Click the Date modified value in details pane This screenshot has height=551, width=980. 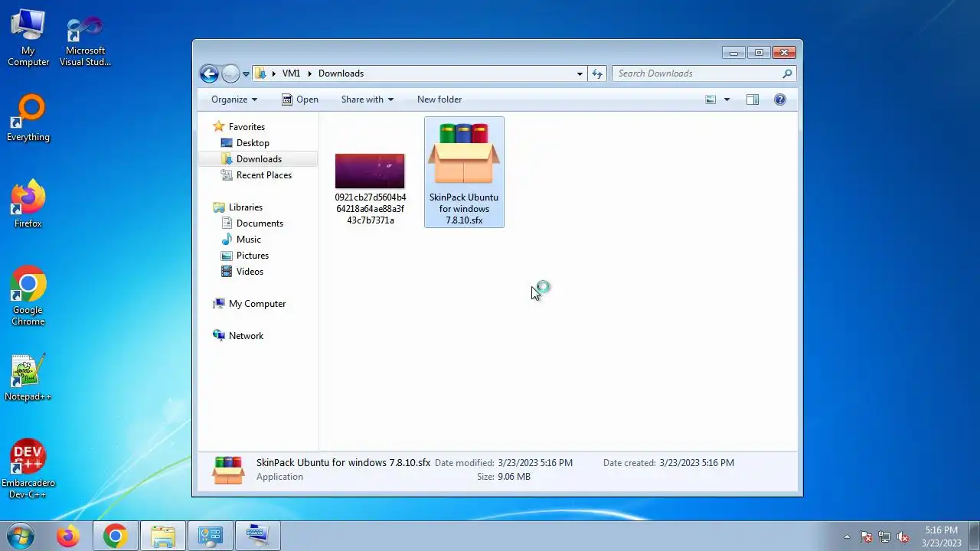(535, 463)
